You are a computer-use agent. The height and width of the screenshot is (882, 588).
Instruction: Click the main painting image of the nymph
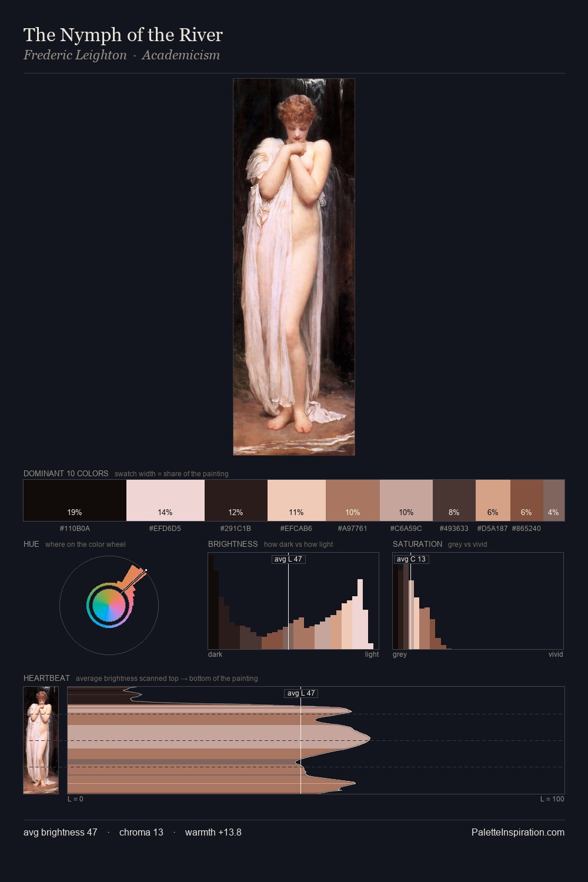[294, 267]
